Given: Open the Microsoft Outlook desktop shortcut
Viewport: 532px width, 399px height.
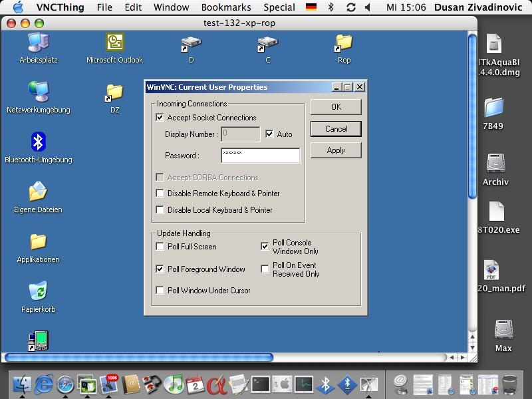Looking at the screenshot, I should tap(114, 43).
